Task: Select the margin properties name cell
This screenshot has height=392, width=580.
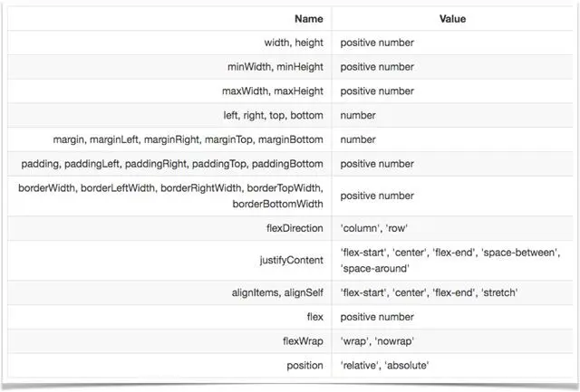Action: (x=188, y=139)
